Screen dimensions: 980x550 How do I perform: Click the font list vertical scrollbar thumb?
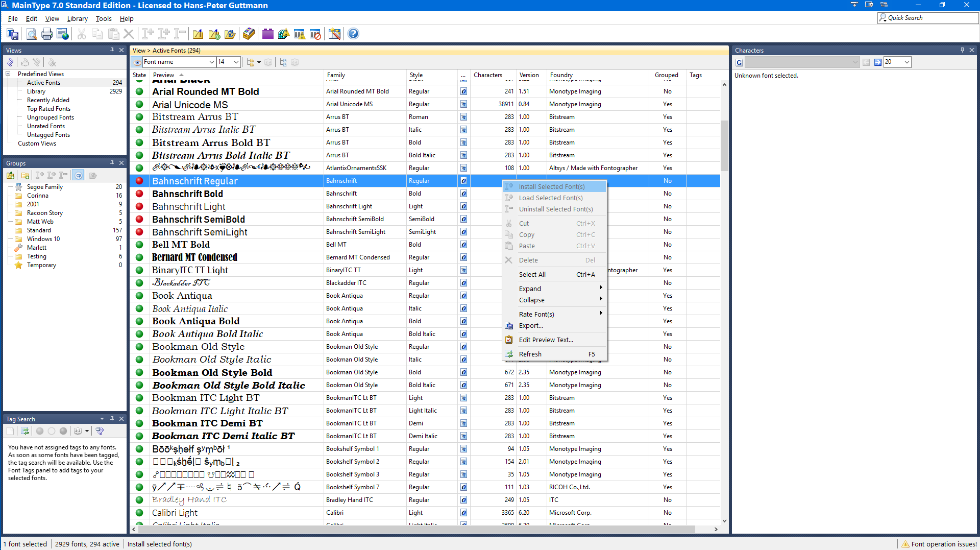point(724,146)
